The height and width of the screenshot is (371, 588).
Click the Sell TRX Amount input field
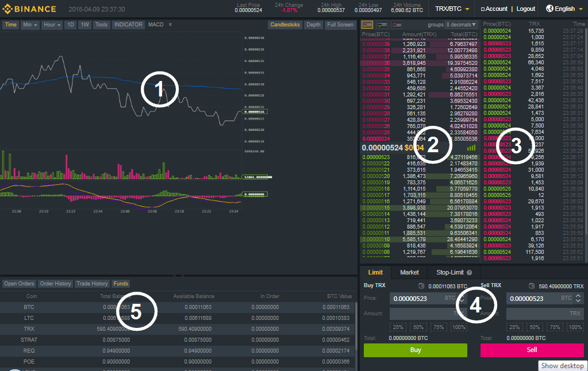coord(544,314)
